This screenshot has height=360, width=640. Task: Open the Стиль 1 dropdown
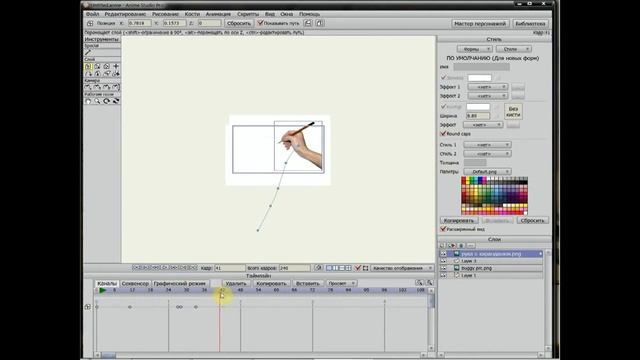click(x=487, y=145)
